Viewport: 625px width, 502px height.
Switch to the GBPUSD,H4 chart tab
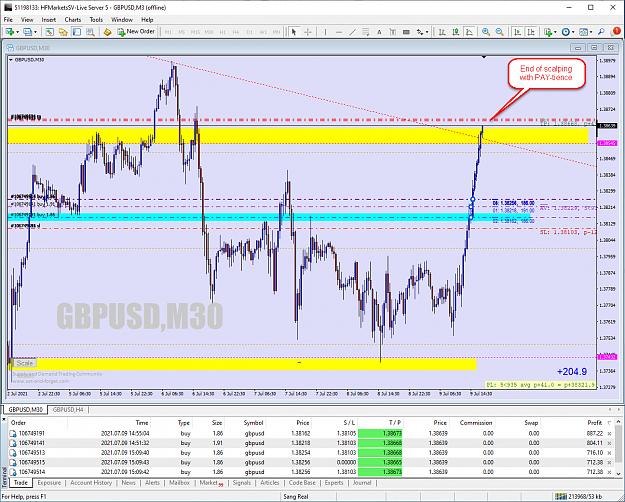(68, 409)
